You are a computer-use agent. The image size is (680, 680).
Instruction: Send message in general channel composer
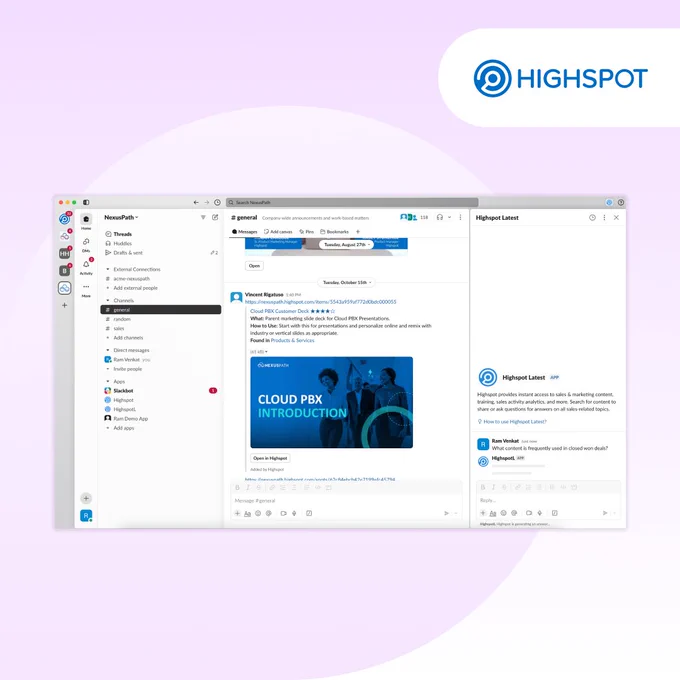tap(446, 513)
